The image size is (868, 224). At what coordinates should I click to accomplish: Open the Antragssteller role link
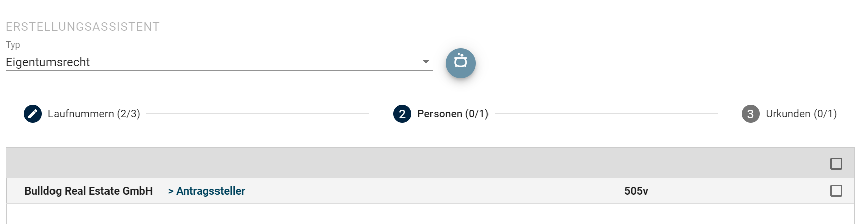[206, 191]
